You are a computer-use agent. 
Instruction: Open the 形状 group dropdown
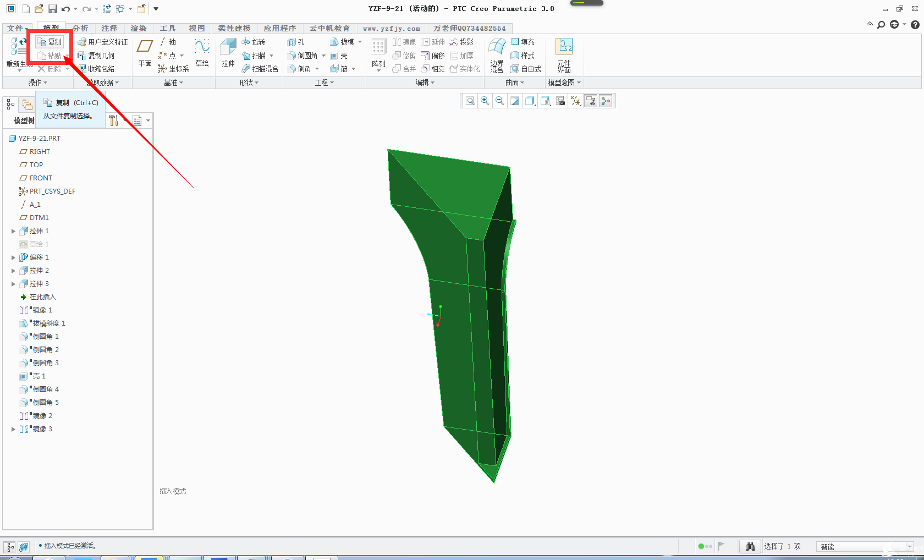(x=249, y=83)
